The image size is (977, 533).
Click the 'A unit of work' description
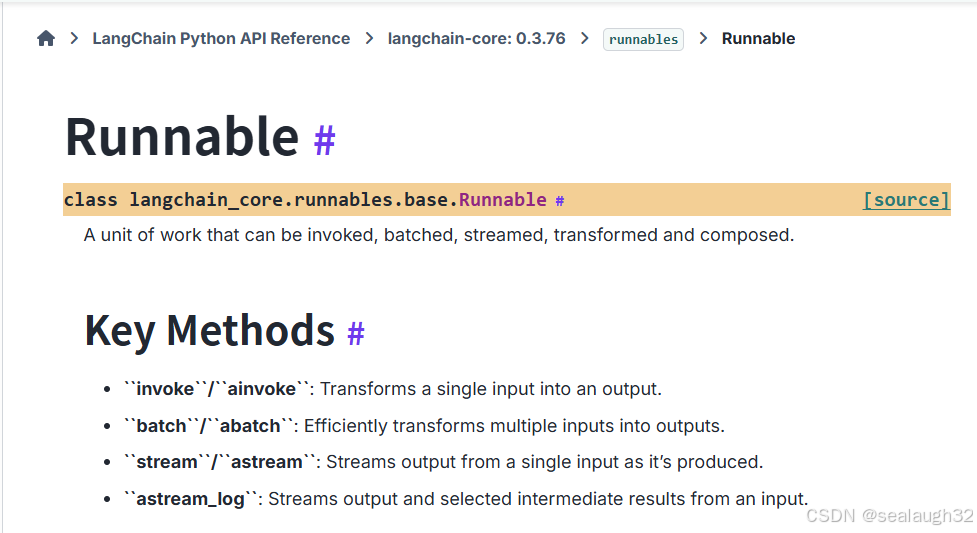click(x=439, y=235)
